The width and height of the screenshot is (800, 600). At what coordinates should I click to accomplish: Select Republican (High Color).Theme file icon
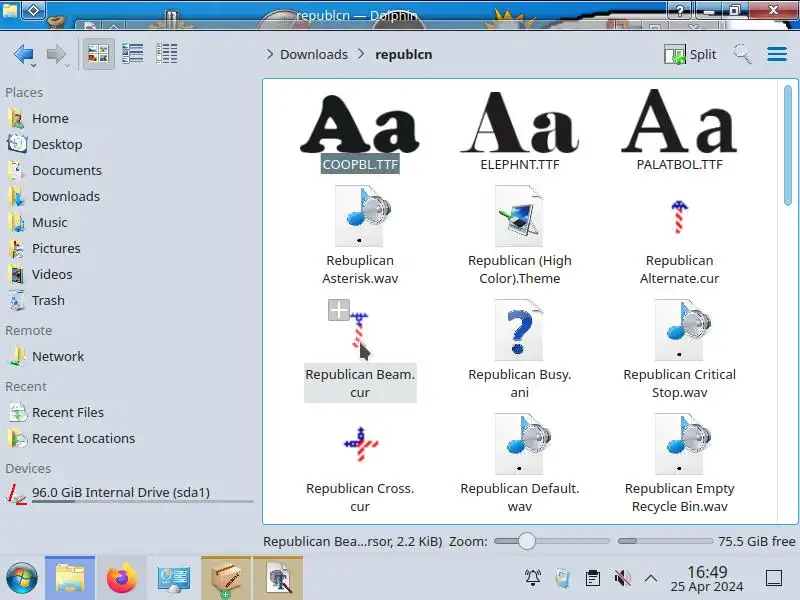(519, 216)
